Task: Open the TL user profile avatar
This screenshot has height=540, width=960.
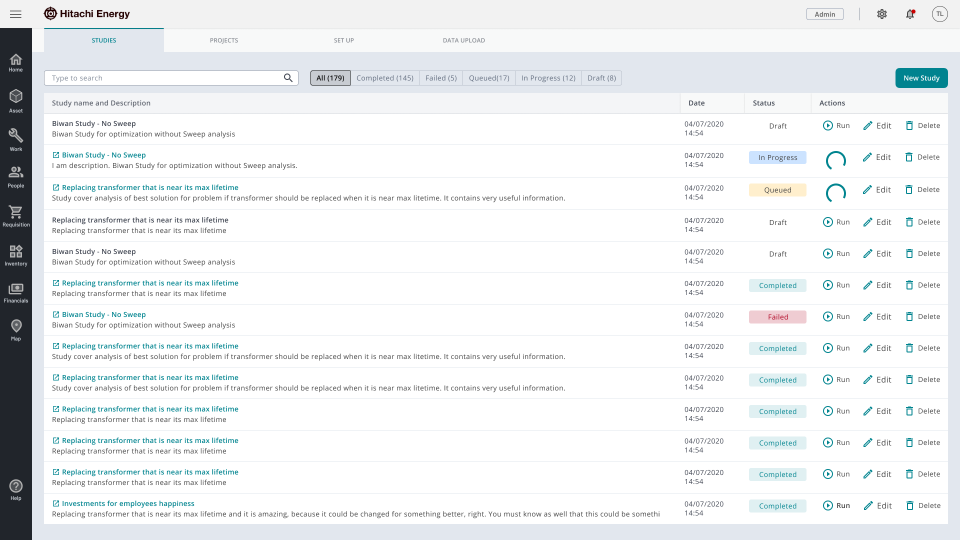Action: pos(939,14)
